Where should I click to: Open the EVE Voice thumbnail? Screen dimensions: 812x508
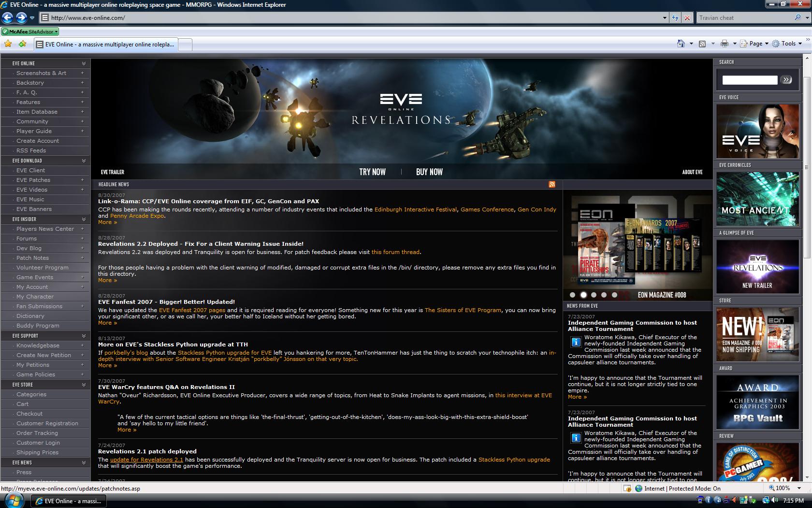pyautogui.click(x=757, y=131)
